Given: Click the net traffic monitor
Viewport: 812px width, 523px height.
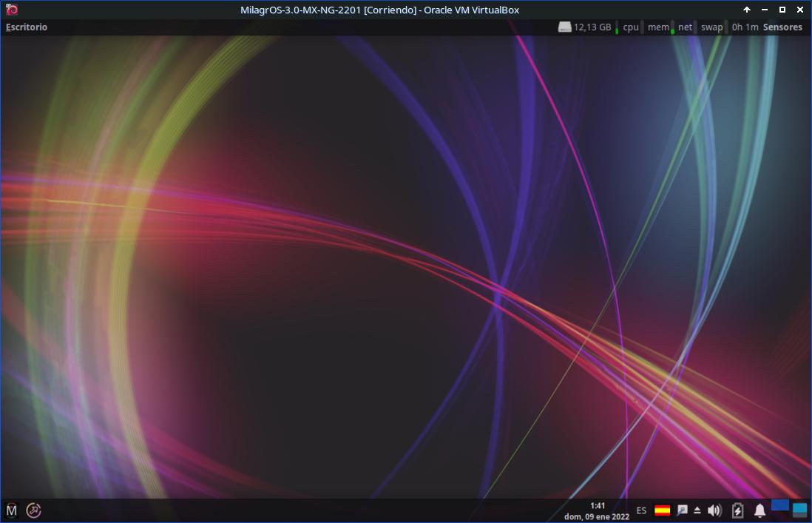Looking at the screenshot, I should [x=685, y=27].
